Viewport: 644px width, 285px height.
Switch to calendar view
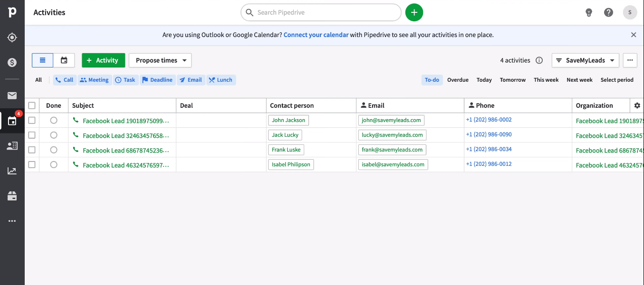64,60
